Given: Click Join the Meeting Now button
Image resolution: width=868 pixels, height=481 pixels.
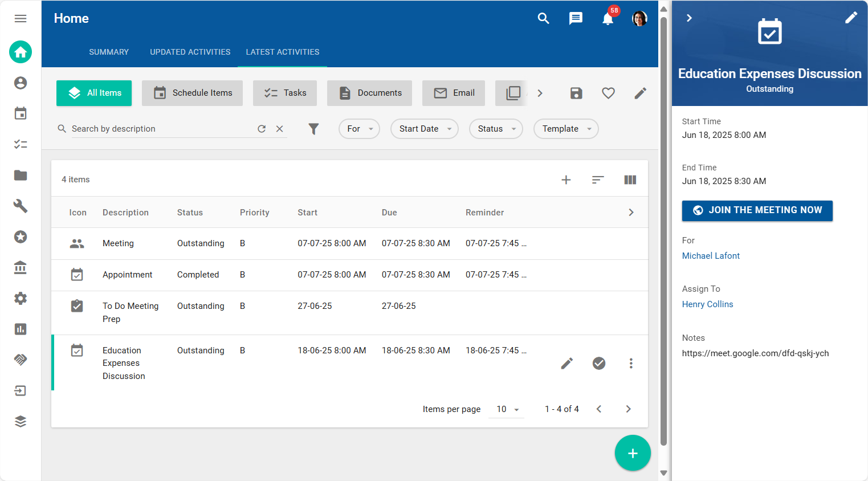Looking at the screenshot, I should tap(757, 210).
